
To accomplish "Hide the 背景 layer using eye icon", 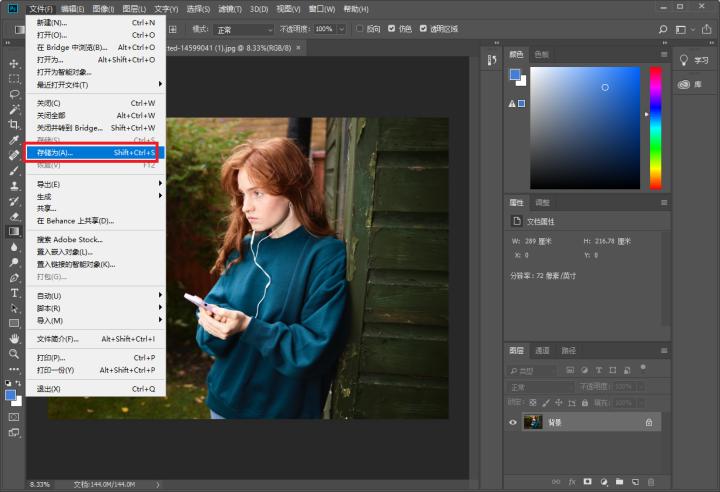I will (513, 423).
